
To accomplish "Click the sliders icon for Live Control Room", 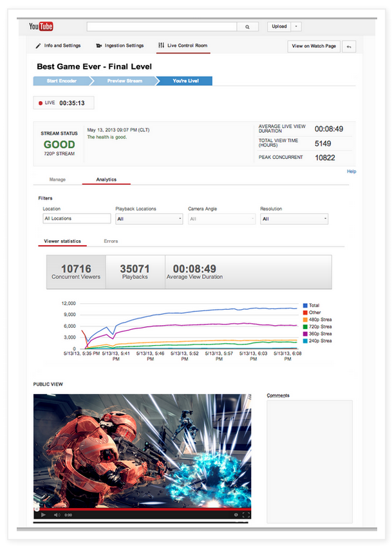I will click(161, 45).
